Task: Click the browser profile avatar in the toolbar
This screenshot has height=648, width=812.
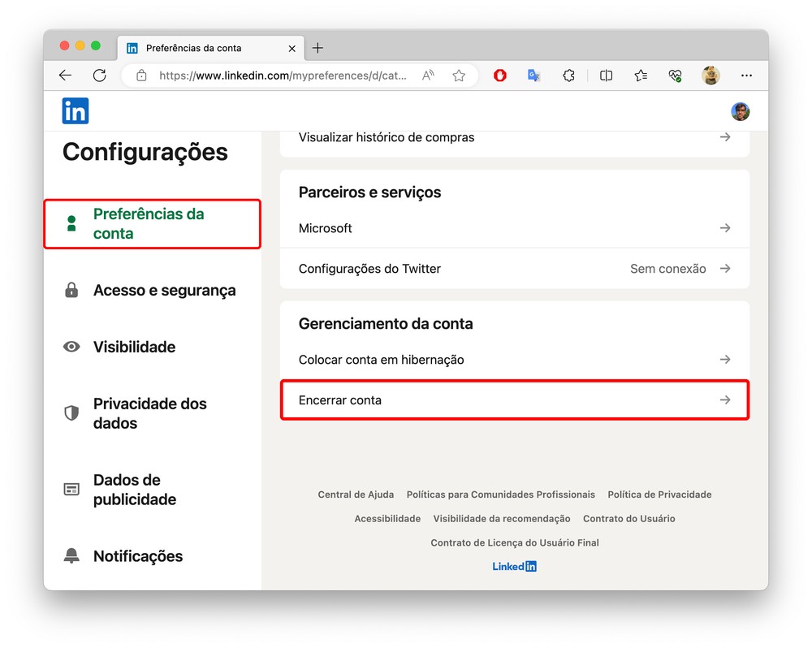Action: click(710, 76)
